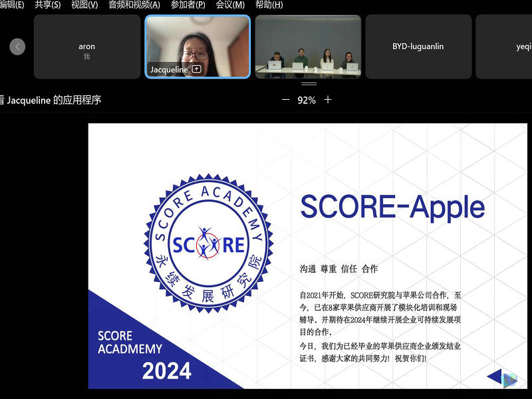Viewport: 532px width, 399px height.
Task: Click the blue previous-slide triangle on the slide
Action: coord(495,376)
